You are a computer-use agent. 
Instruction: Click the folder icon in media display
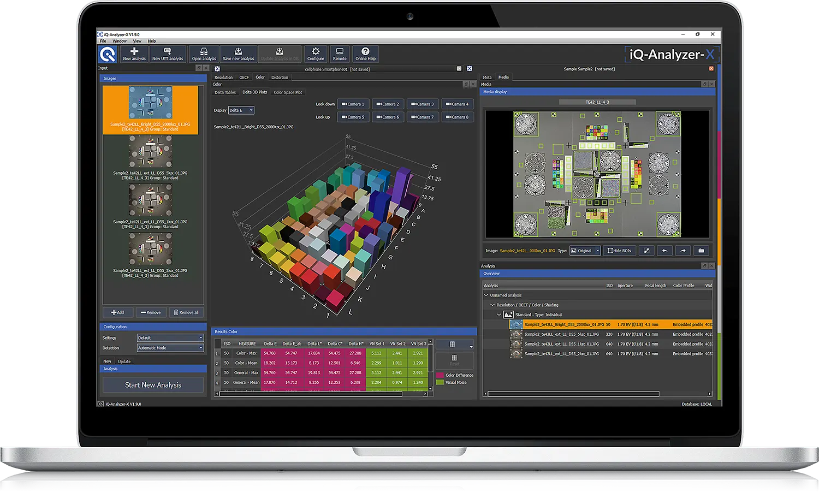coord(701,251)
